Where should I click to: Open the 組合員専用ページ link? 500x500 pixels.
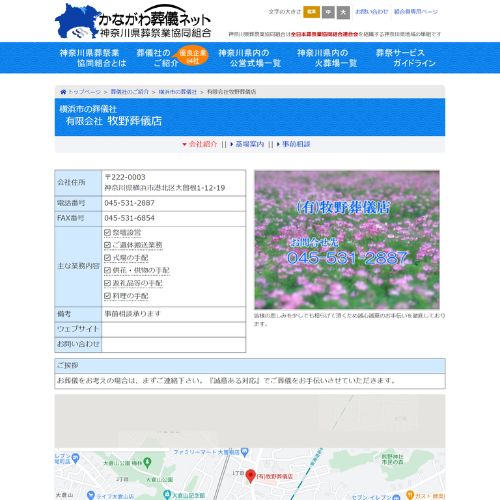pyautogui.click(x=416, y=12)
